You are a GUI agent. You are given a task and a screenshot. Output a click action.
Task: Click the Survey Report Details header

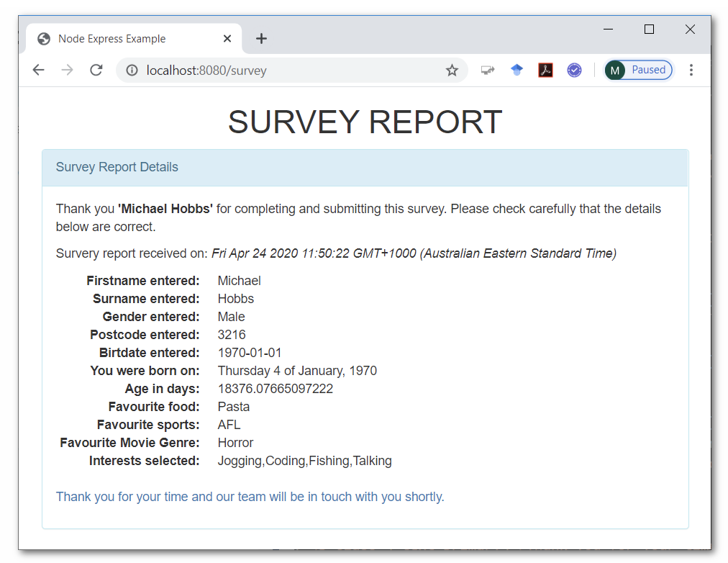click(x=117, y=166)
